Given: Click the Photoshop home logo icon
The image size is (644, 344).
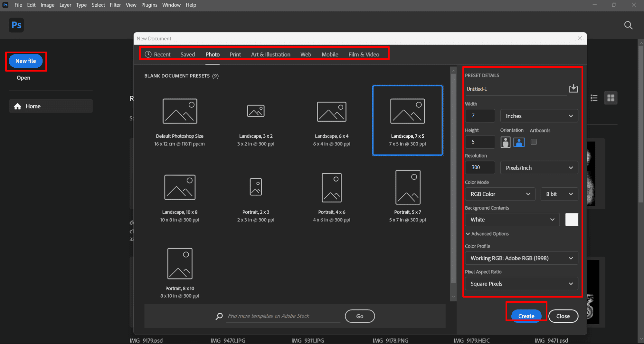Looking at the screenshot, I should (16, 25).
